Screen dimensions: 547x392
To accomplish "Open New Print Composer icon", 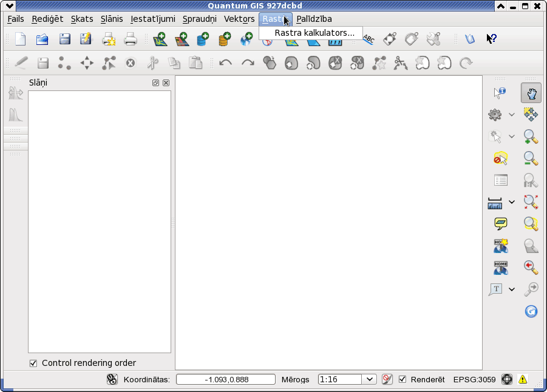I will click(x=109, y=39).
